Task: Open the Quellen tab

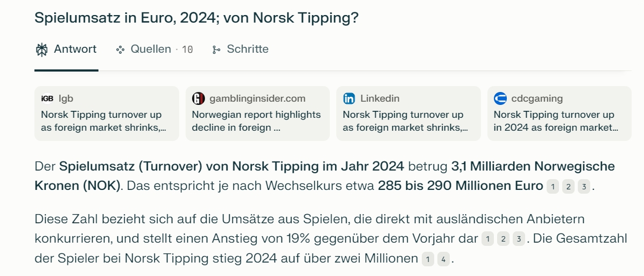Action: point(154,49)
